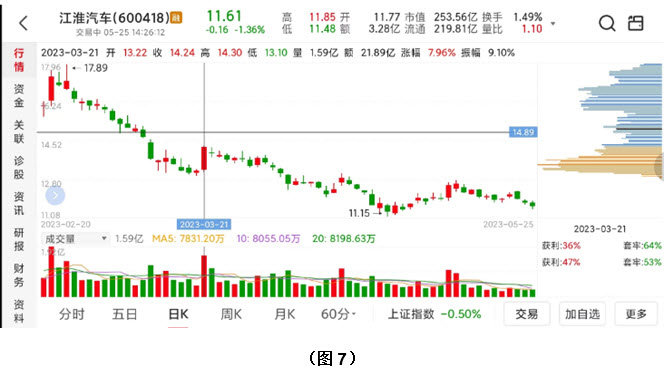
Task: Open the 资金 sidebar section
Action: point(19,96)
